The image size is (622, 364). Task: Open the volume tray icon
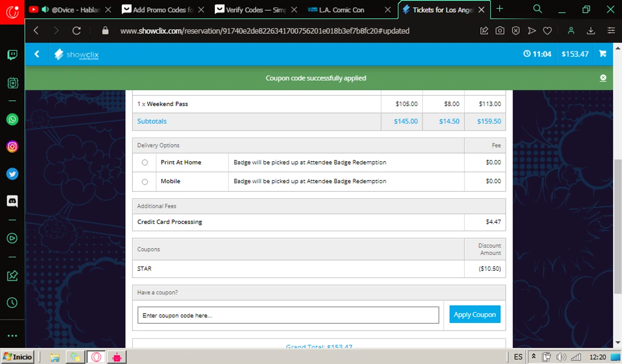coord(561,357)
